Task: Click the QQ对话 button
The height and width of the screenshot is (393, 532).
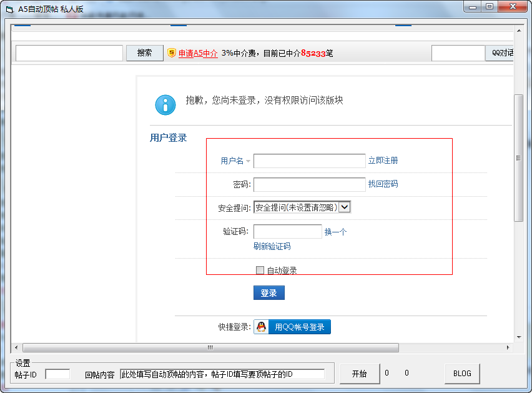Action: click(500, 53)
